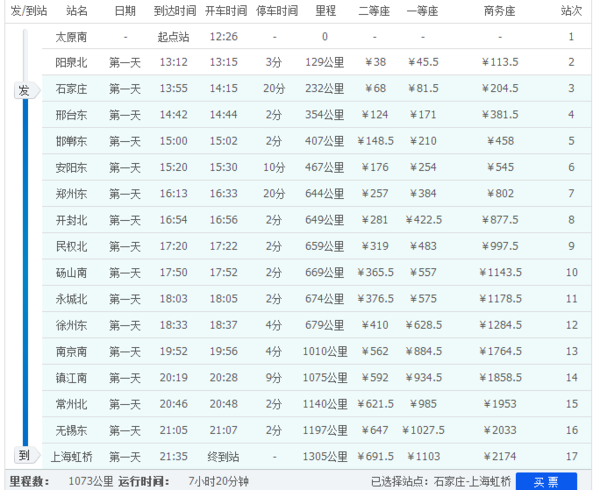The image size is (600, 490).
Task: Select 无锡东 station row
Action: point(316,430)
